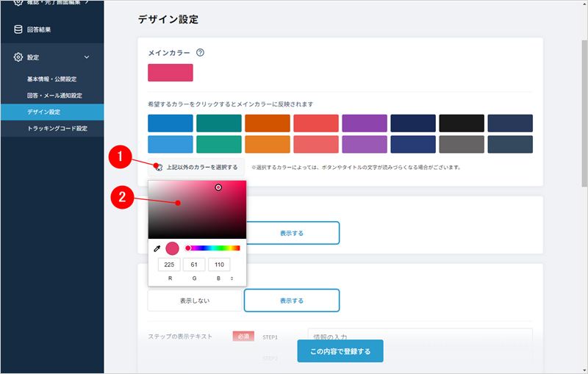Click the 設定 gear icon in sidebar
The height and width of the screenshot is (374, 588).
pyautogui.click(x=18, y=57)
